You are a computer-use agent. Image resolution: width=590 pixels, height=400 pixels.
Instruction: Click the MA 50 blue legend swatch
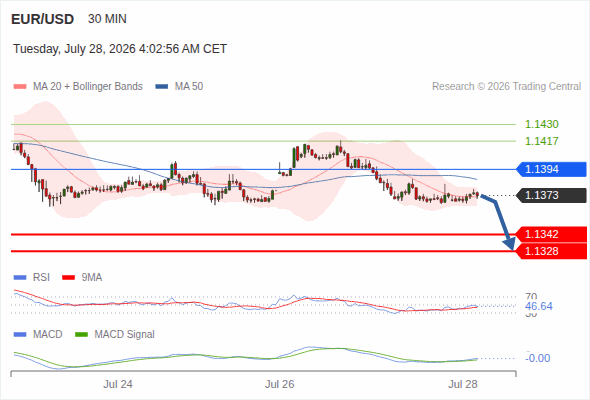tap(162, 87)
